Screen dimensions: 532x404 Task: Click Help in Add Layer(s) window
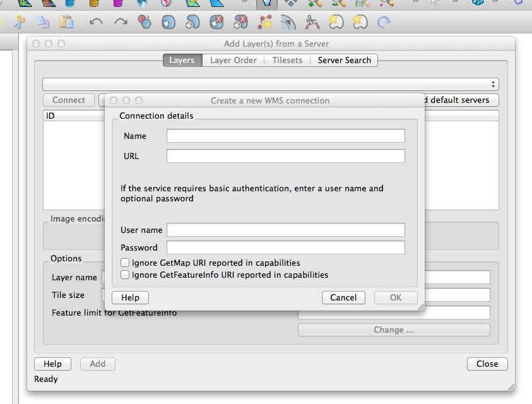52,364
